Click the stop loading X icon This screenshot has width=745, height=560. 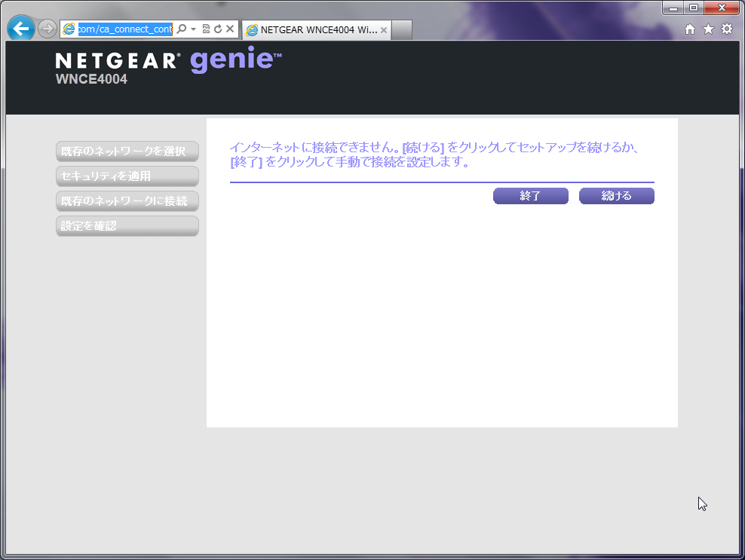pos(230,29)
